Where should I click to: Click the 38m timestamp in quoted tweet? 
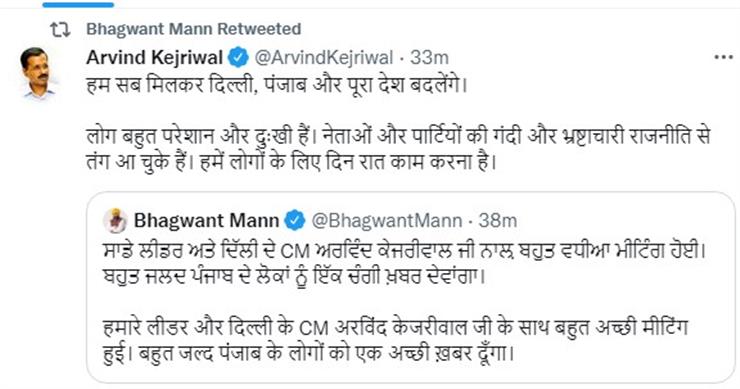pyautogui.click(x=498, y=220)
